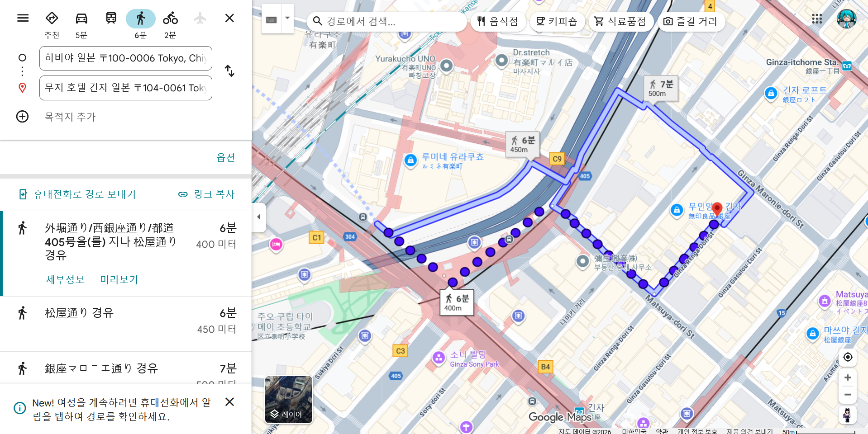Zoom out on the map
The width and height of the screenshot is (868, 434).
pyautogui.click(x=848, y=395)
